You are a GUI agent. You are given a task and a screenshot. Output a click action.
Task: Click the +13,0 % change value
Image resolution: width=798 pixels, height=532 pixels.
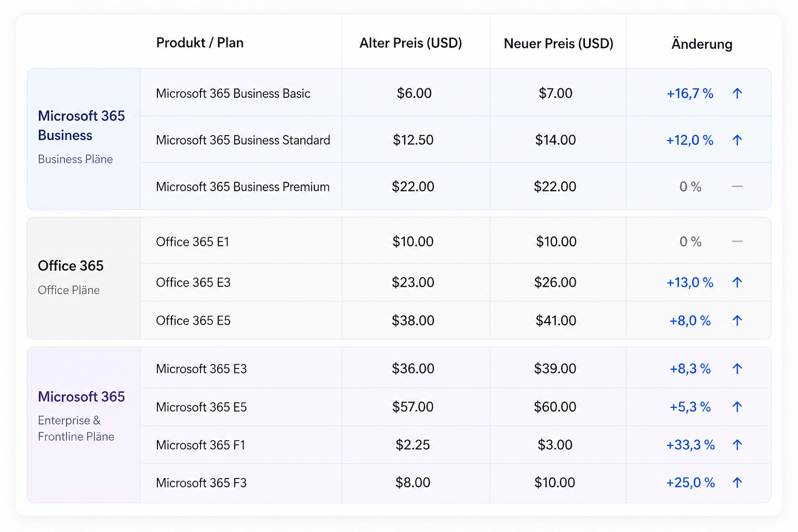pyautogui.click(x=690, y=283)
